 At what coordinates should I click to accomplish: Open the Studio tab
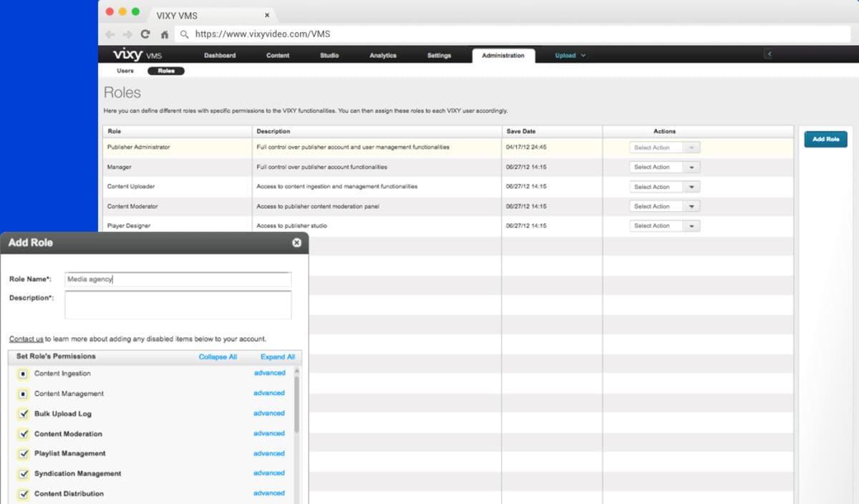pyautogui.click(x=329, y=55)
